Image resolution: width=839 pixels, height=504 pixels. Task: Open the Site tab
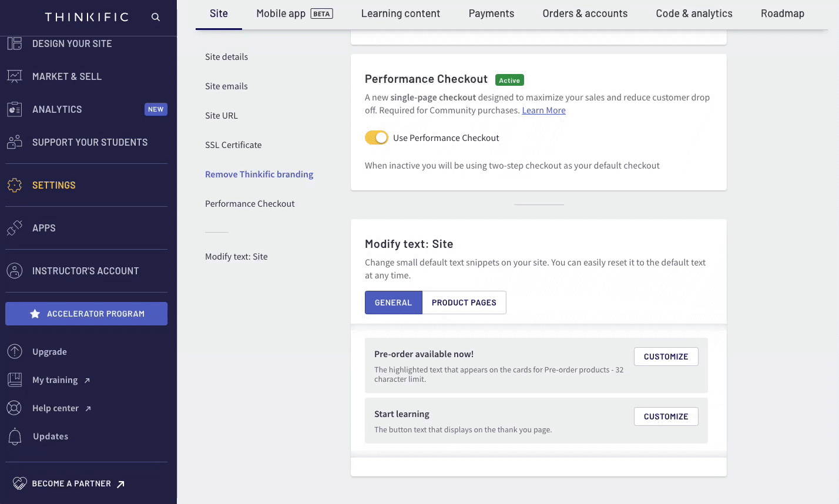tap(219, 14)
